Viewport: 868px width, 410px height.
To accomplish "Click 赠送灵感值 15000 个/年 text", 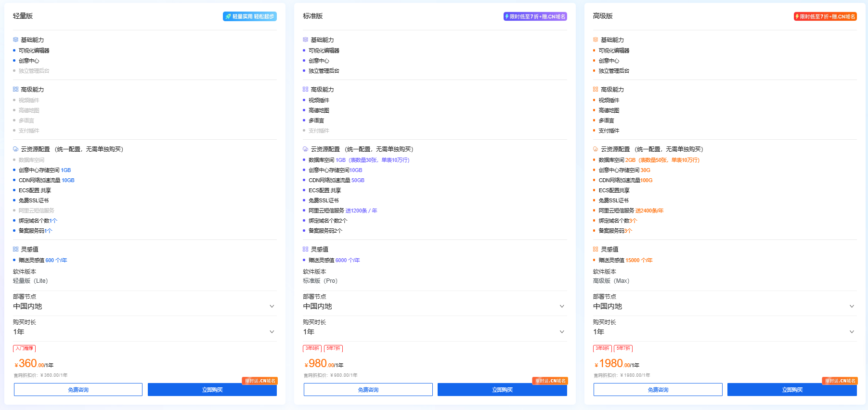I will tap(625, 260).
